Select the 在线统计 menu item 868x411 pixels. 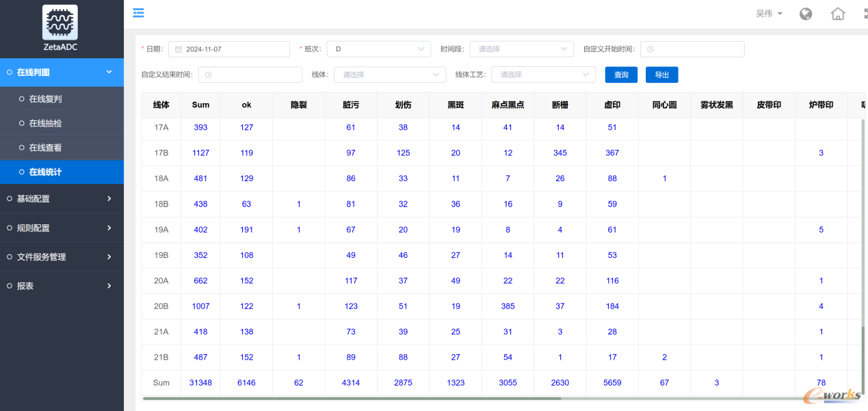coord(62,172)
